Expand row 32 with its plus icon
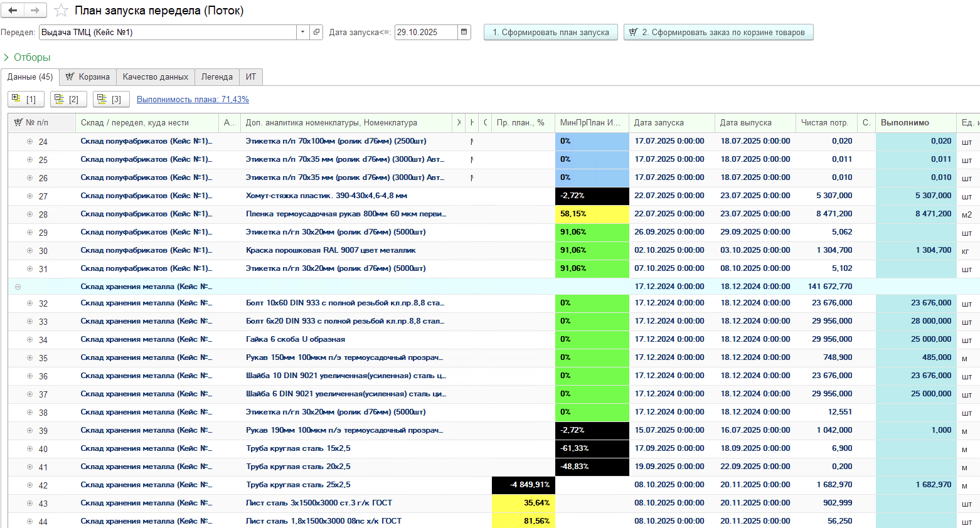The width and height of the screenshot is (980, 528). pyautogui.click(x=29, y=304)
